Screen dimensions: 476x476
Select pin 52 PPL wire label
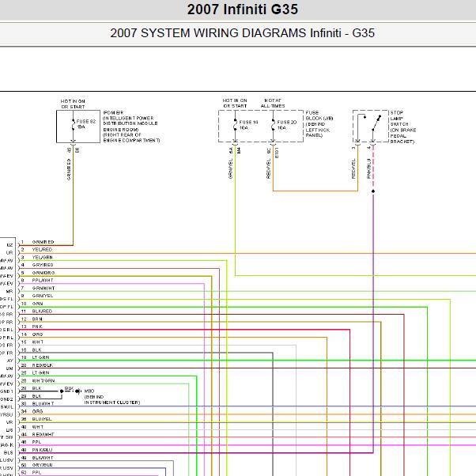pos(36,473)
